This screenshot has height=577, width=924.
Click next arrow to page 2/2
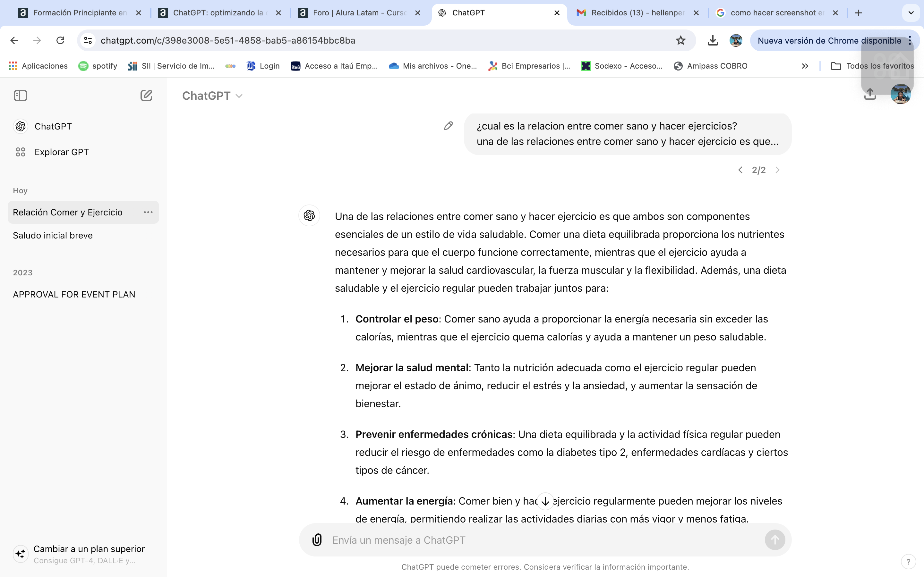[x=777, y=170]
